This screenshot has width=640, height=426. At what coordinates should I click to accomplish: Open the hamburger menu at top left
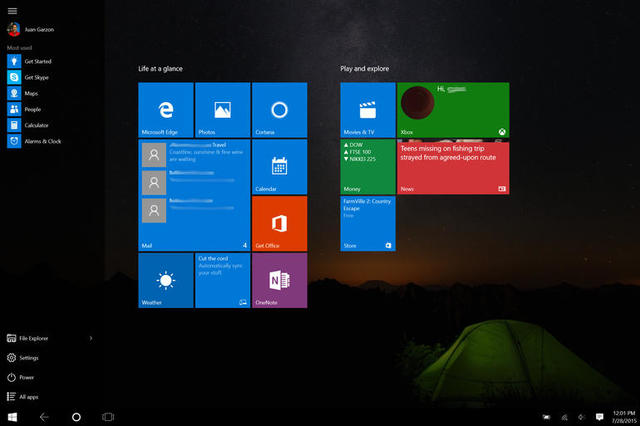tap(12, 11)
